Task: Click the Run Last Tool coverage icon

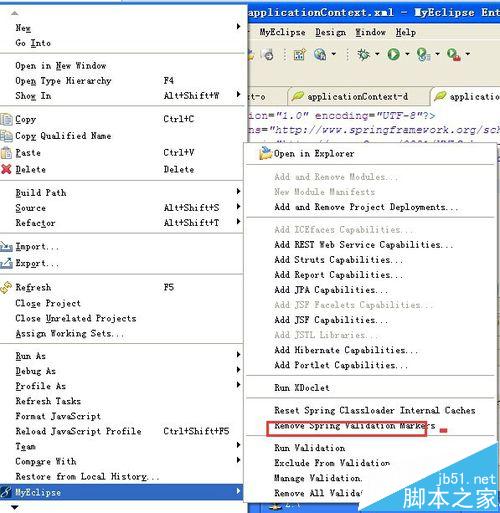Action: 423,54
